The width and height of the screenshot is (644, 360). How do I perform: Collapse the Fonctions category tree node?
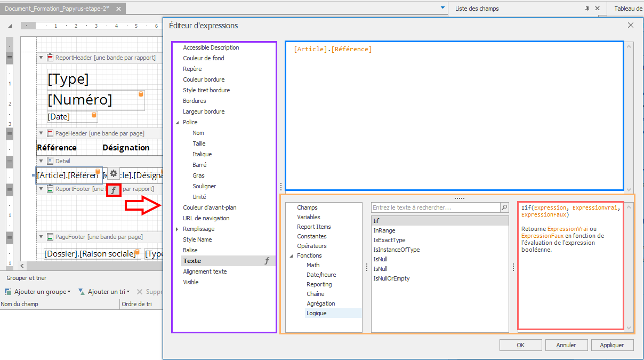pos(292,256)
